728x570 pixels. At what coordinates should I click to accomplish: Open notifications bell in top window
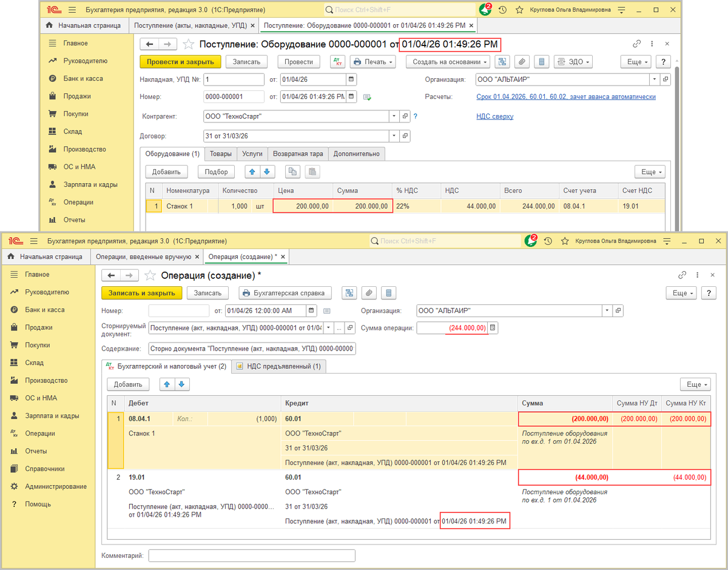pyautogui.click(x=485, y=10)
